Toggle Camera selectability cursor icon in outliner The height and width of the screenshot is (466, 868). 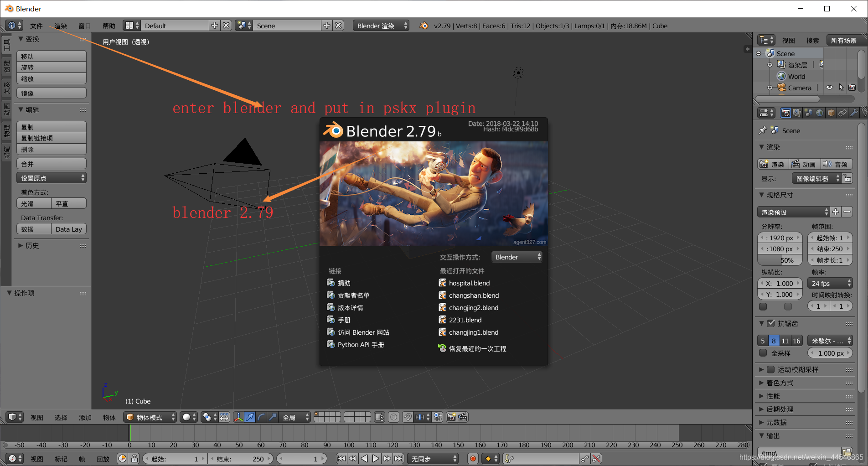[x=841, y=88]
